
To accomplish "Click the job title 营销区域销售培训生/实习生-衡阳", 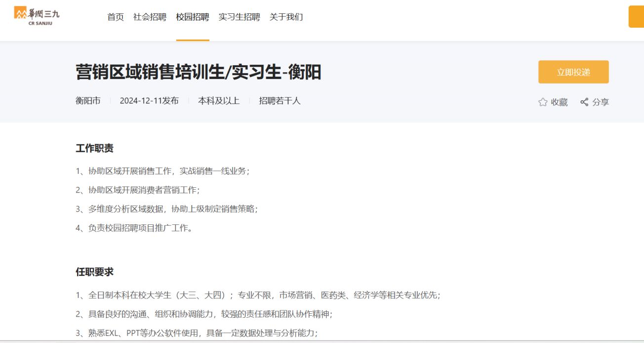I will pos(198,72).
